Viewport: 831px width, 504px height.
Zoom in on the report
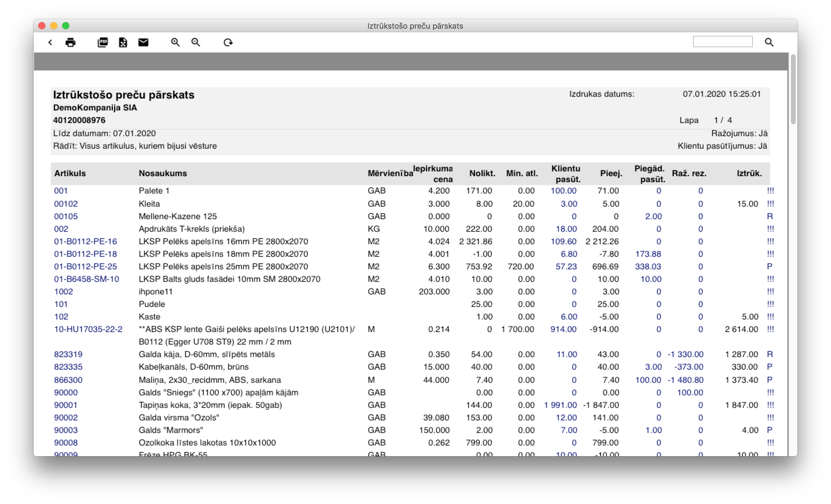pos(175,42)
